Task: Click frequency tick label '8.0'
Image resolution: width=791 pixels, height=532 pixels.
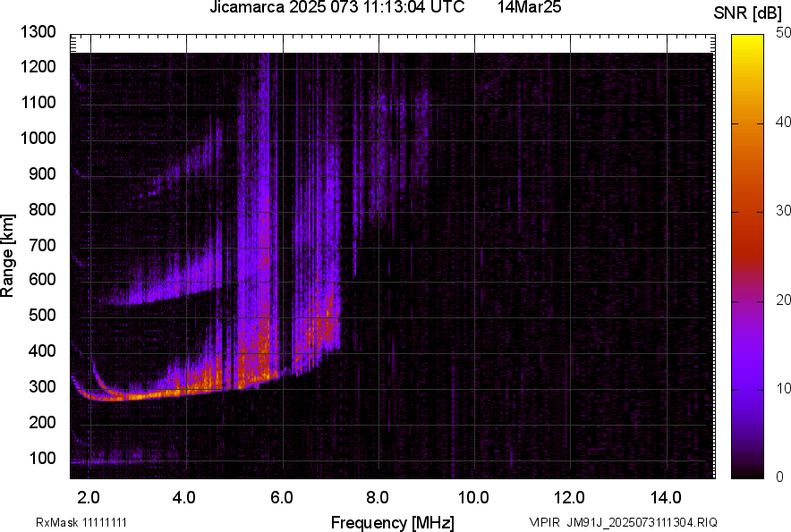Action: pyautogui.click(x=378, y=498)
